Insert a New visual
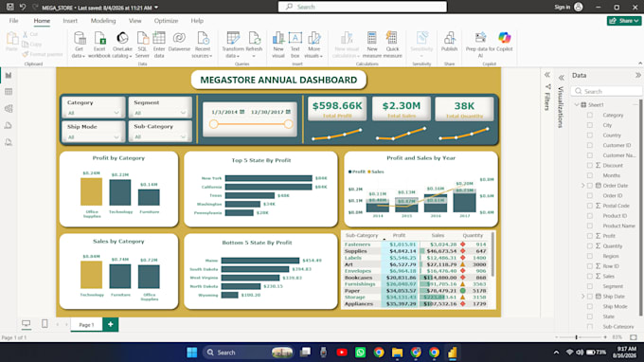 point(278,45)
